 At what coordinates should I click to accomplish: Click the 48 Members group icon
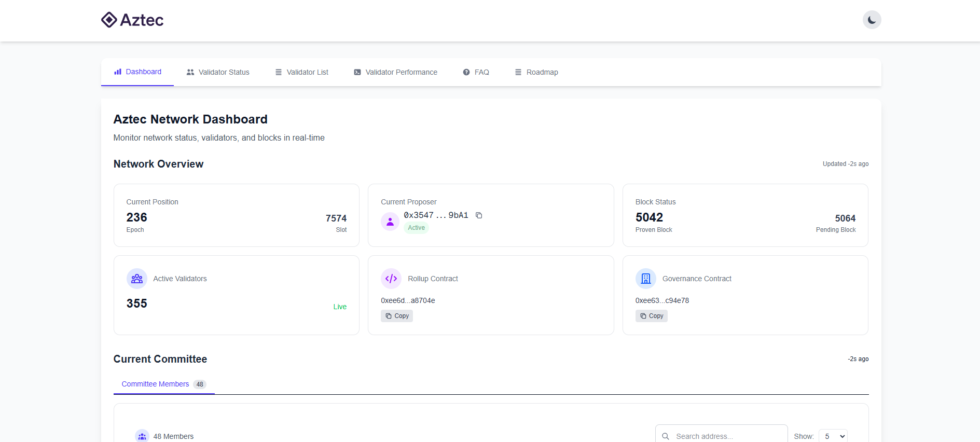[x=142, y=436]
